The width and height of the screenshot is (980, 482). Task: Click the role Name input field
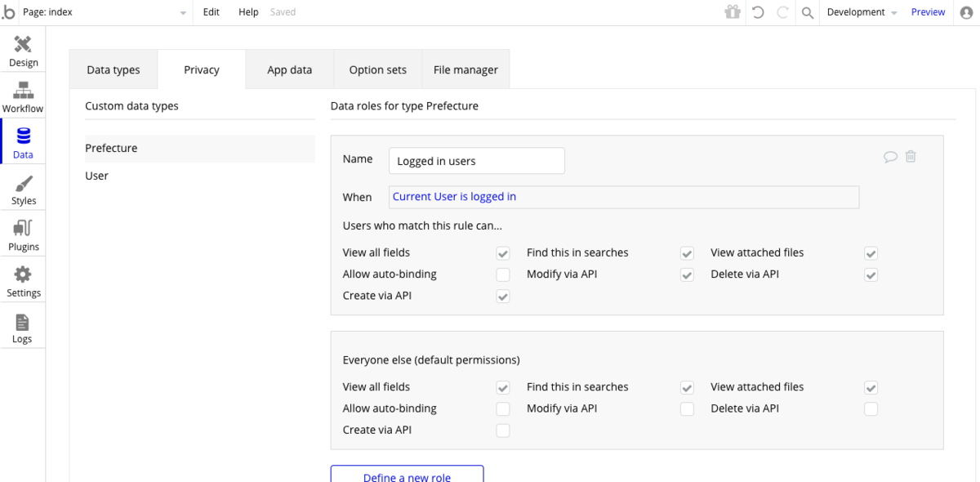(x=476, y=161)
